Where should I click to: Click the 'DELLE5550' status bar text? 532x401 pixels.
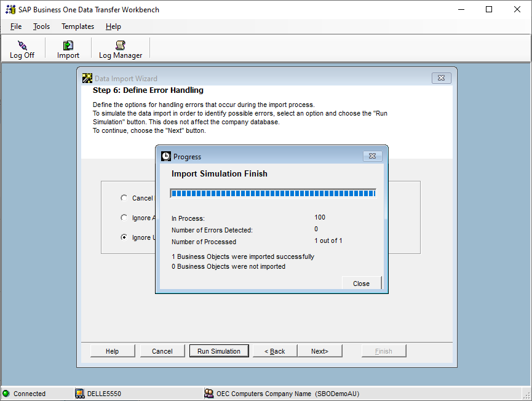click(x=104, y=394)
